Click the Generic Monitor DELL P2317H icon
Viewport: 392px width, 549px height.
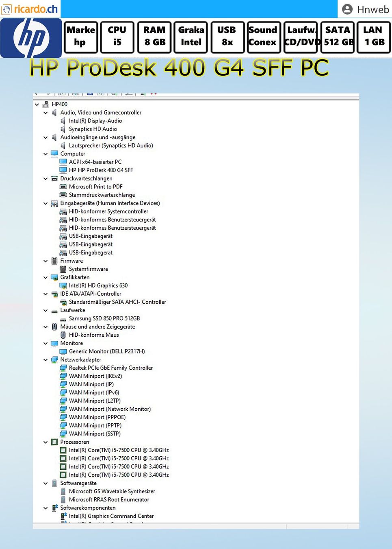pyautogui.click(x=63, y=351)
